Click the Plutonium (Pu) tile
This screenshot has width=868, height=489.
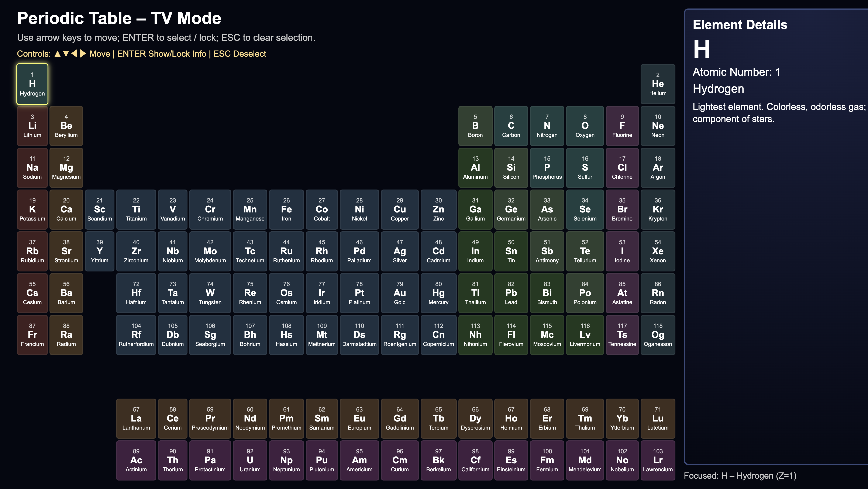click(321, 460)
